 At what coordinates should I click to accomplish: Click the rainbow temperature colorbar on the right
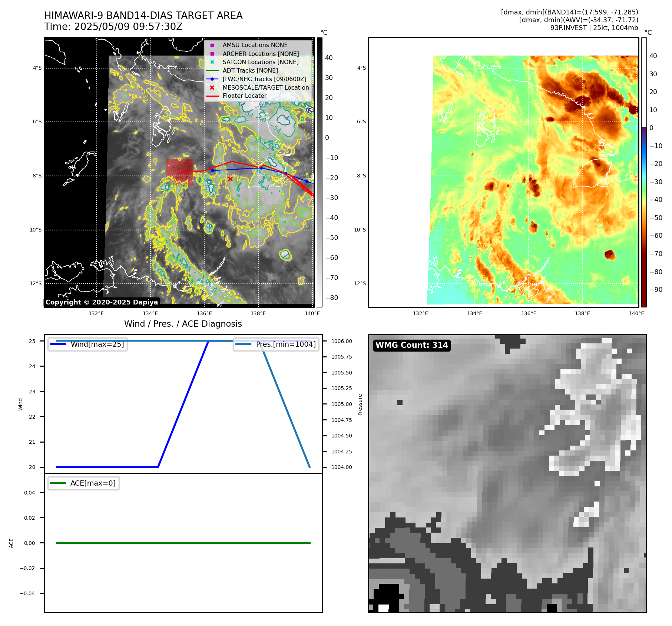[x=644, y=172]
